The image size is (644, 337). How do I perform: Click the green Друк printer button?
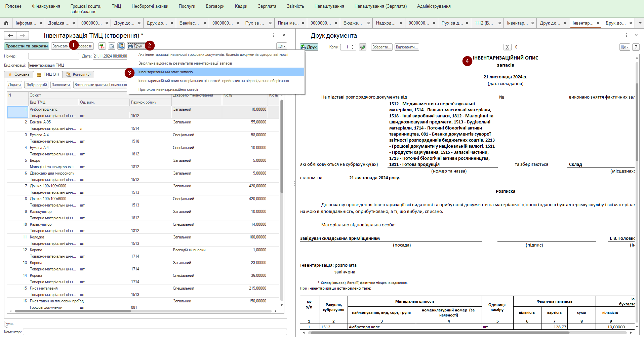(x=309, y=47)
